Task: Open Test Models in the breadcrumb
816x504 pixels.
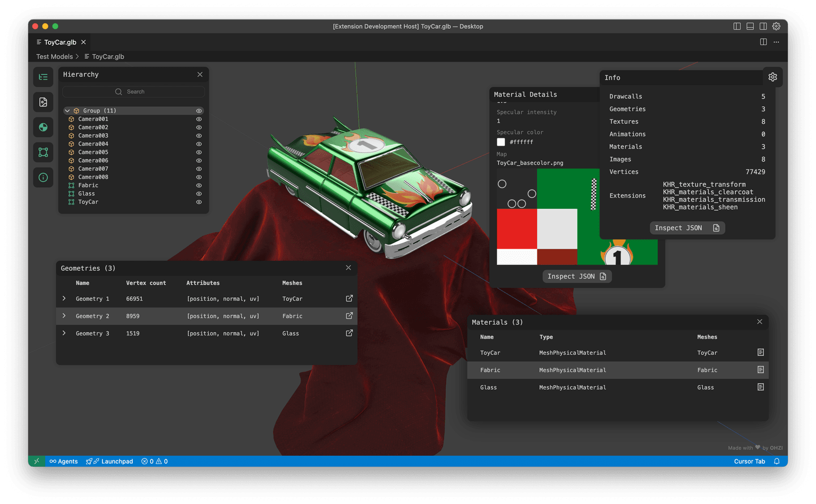Action: point(54,56)
